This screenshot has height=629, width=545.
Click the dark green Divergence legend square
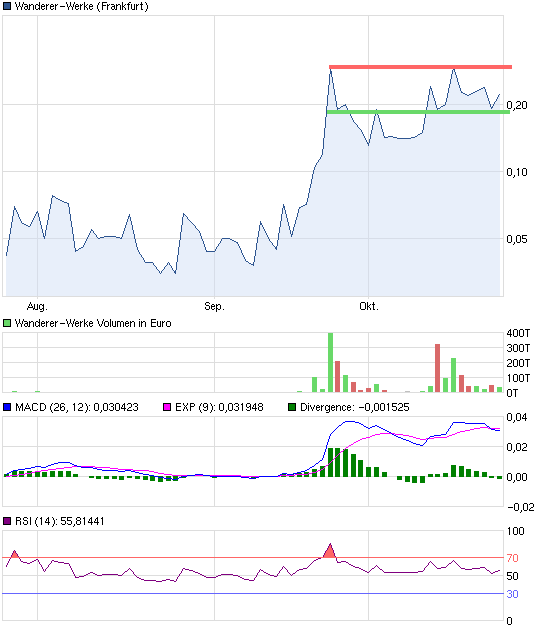click(292, 407)
